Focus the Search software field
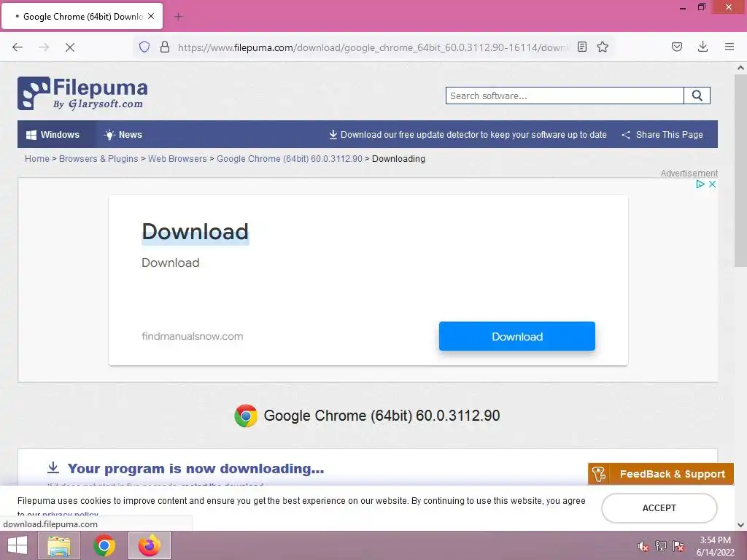747x560 pixels. (x=565, y=96)
